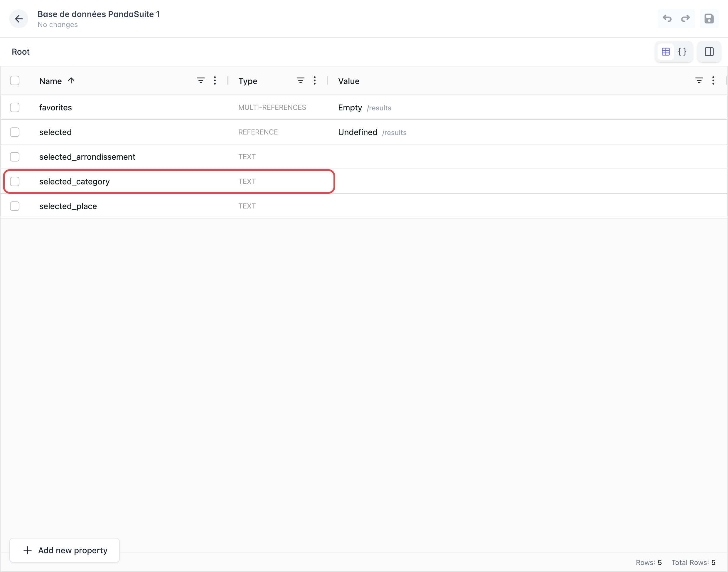728x572 pixels.
Task: Click the Undefined /results value cell
Action: (372, 132)
